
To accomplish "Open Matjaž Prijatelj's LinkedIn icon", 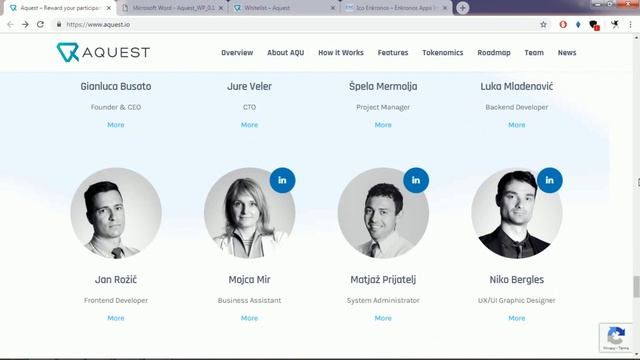I will 416,180.
